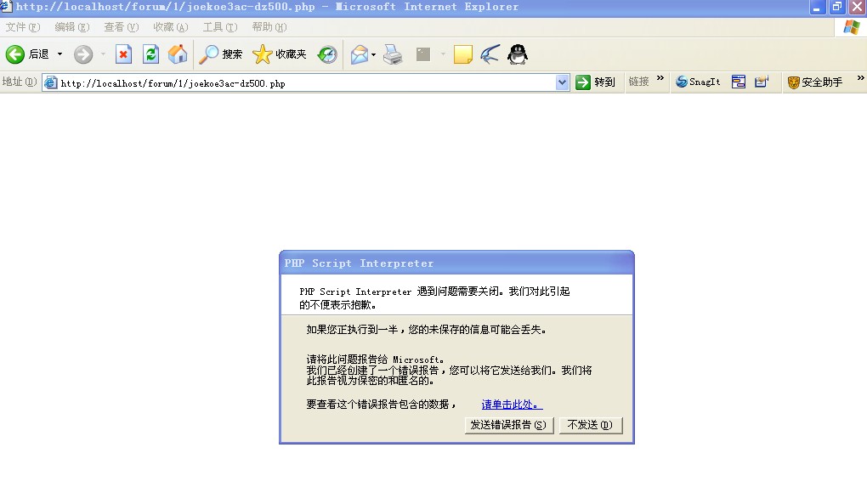Click the PHP Script Interpreter dialog title bar
This screenshot has width=867, height=504.
click(x=456, y=263)
